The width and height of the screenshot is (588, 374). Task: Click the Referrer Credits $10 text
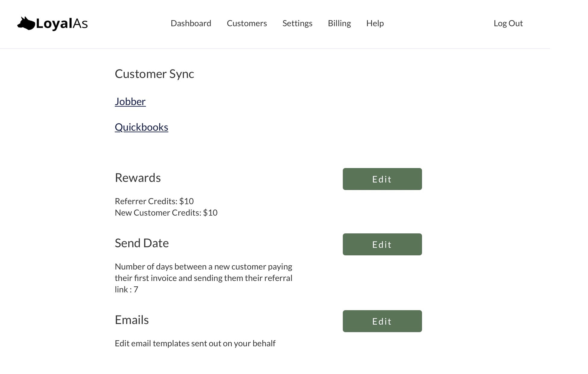click(x=154, y=201)
